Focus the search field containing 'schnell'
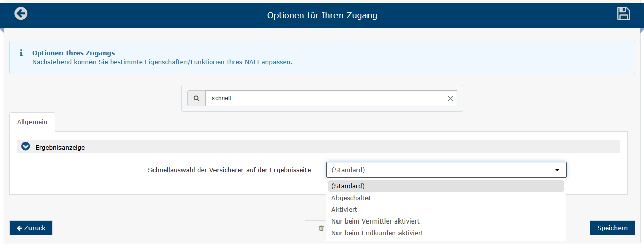Screen dimensions: 644x251 click(325, 98)
